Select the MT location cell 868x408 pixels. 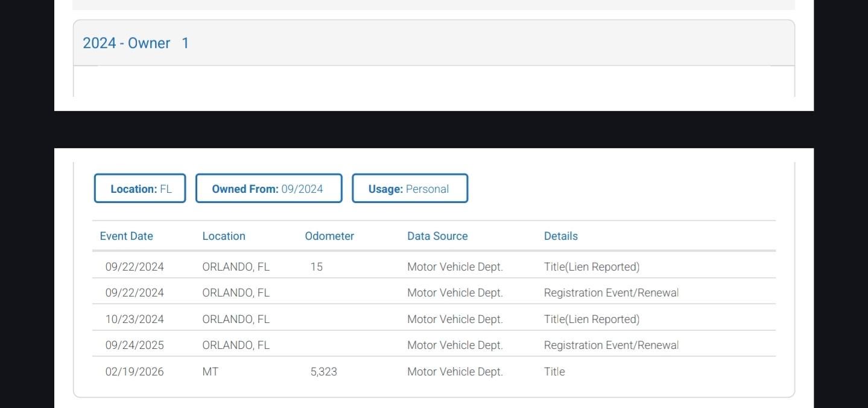(211, 372)
